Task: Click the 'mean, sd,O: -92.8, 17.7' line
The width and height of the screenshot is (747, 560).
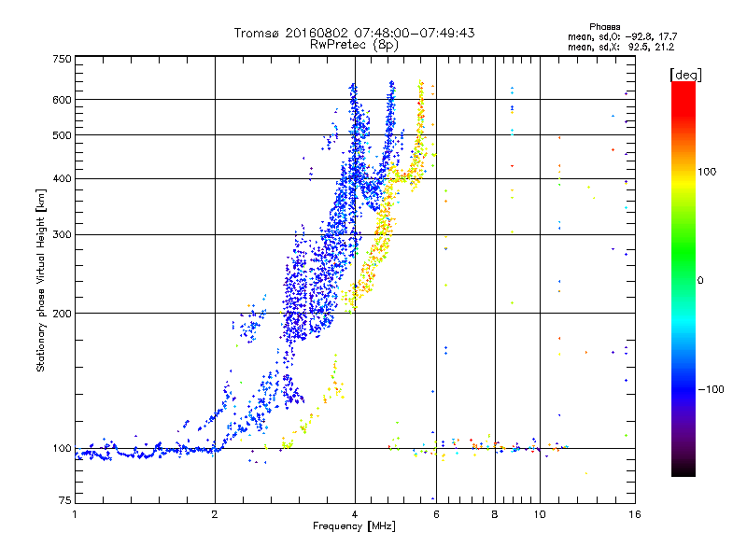Action: [622, 36]
